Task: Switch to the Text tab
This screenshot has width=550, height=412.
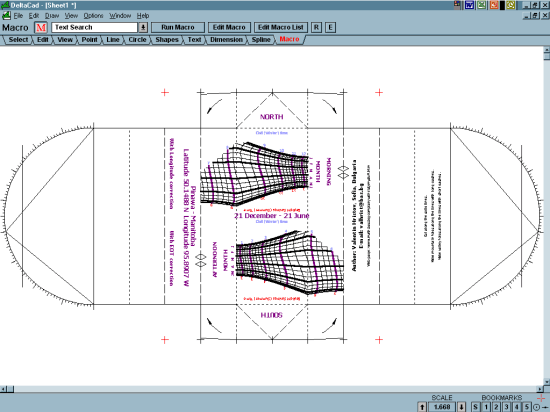Action: coord(194,40)
